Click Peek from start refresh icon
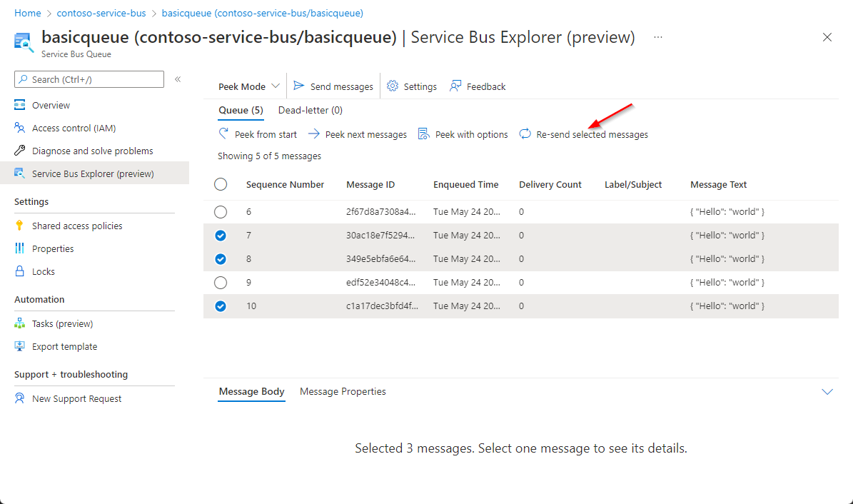The height and width of the screenshot is (504, 853). pos(223,134)
